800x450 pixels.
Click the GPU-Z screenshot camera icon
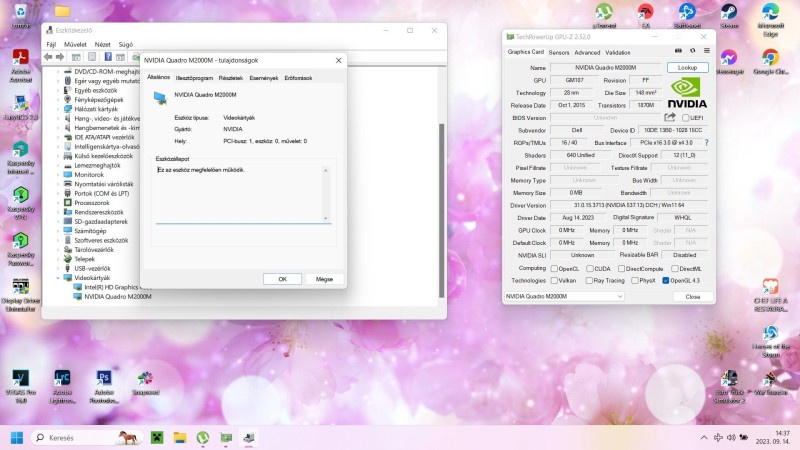[x=678, y=51]
